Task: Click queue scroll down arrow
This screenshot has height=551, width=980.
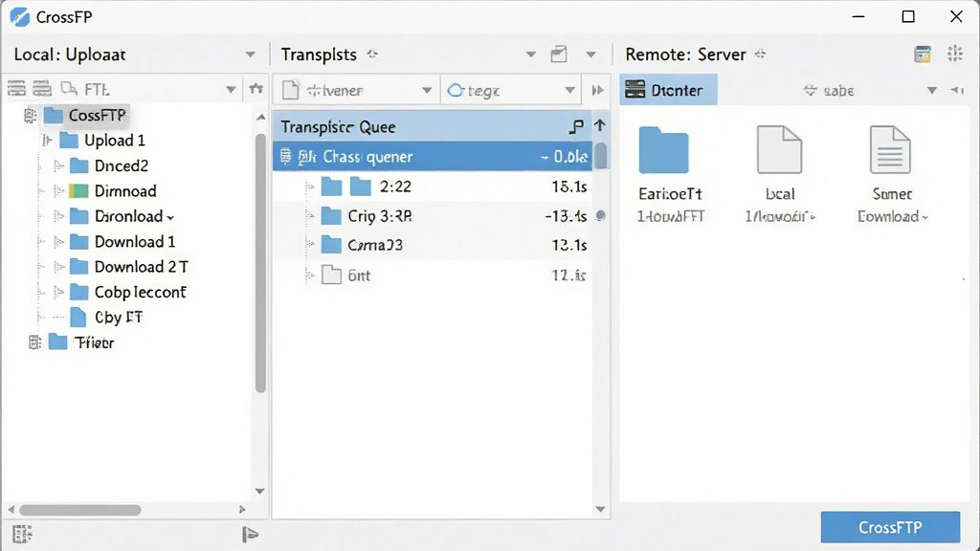Action: pyautogui.click(x=601, y=509)
